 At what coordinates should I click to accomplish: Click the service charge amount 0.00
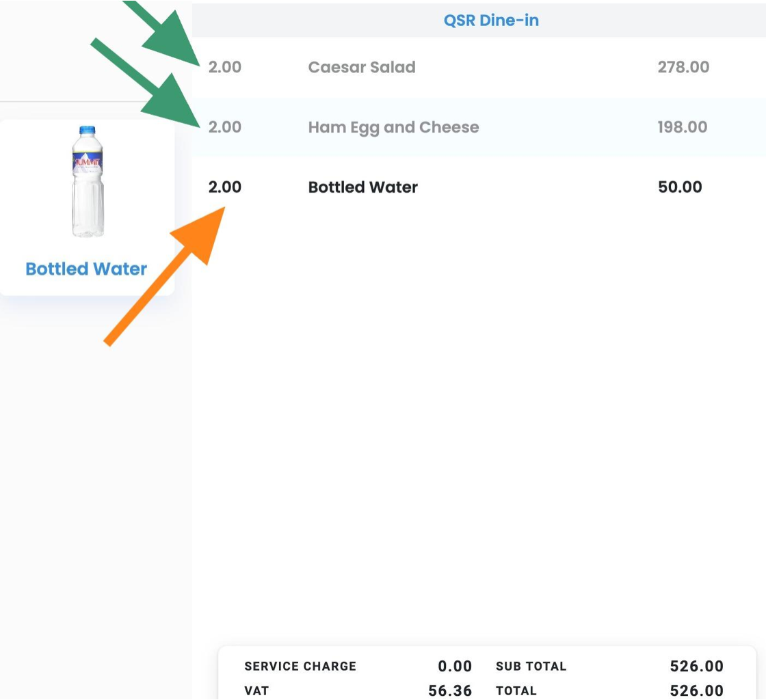point(455,667)
